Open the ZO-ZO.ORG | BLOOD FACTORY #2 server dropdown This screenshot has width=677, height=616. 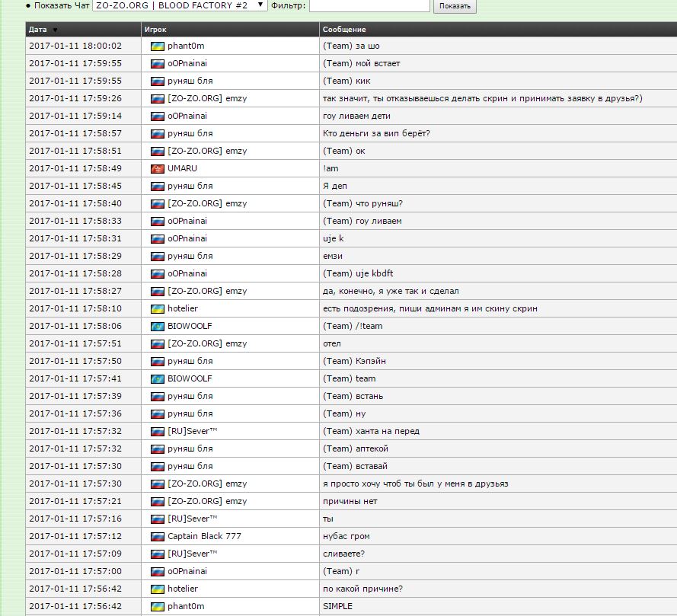click(180, 5)
